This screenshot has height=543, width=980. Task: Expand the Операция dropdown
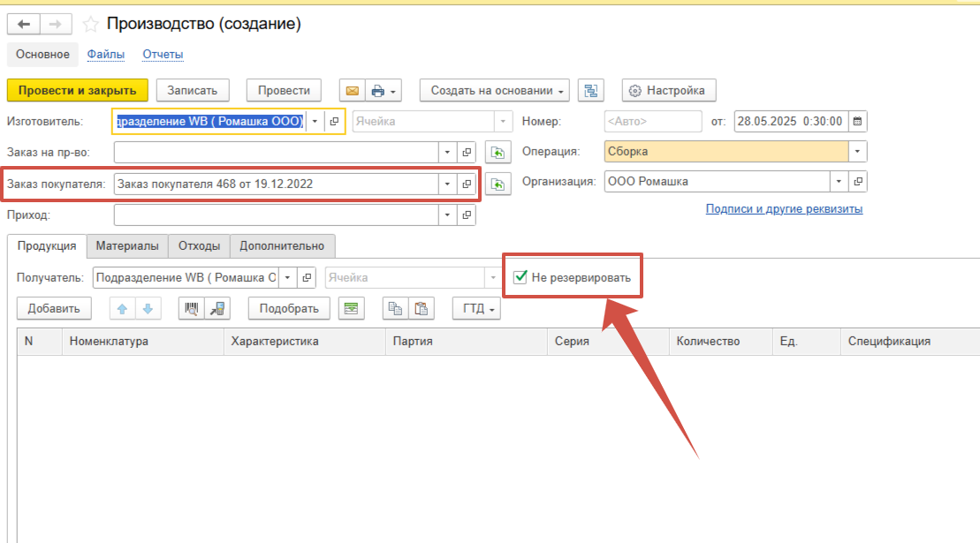click(857, 152)
